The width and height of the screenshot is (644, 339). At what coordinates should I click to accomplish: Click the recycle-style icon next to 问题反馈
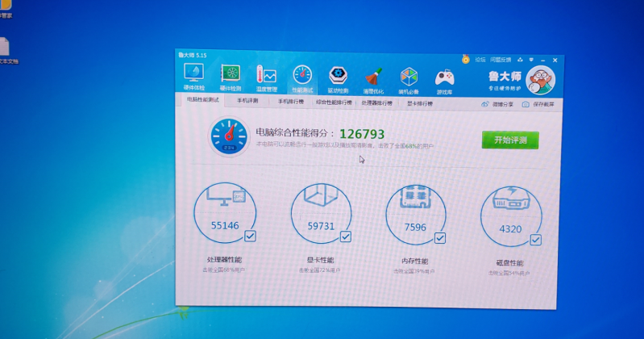(x=520, y=60)
